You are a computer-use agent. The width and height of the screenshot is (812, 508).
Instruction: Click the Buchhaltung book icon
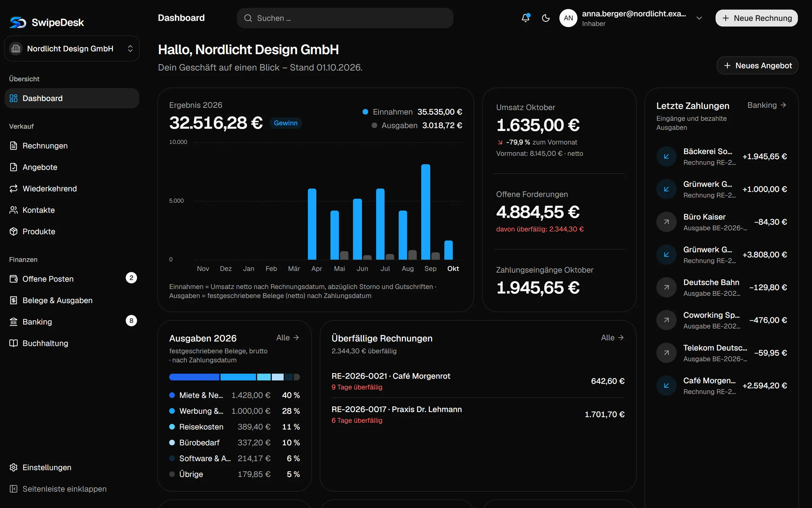coord(14,343)
